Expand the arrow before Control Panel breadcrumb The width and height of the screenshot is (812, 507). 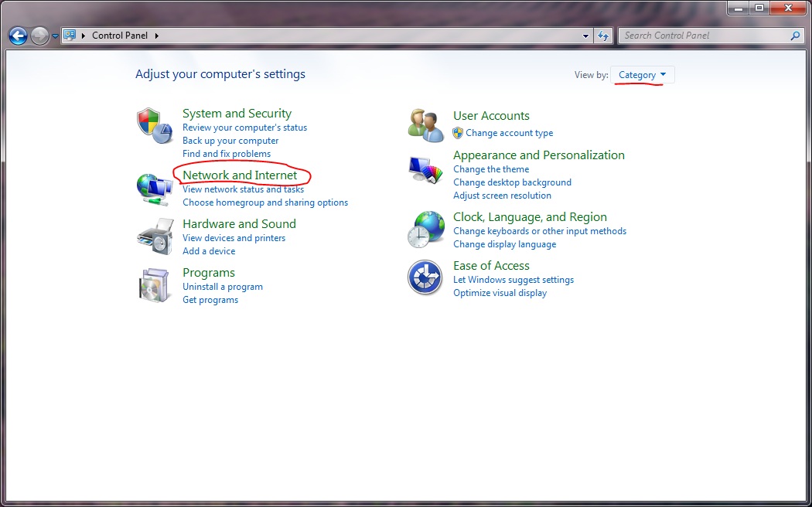(x=84, y=36)
